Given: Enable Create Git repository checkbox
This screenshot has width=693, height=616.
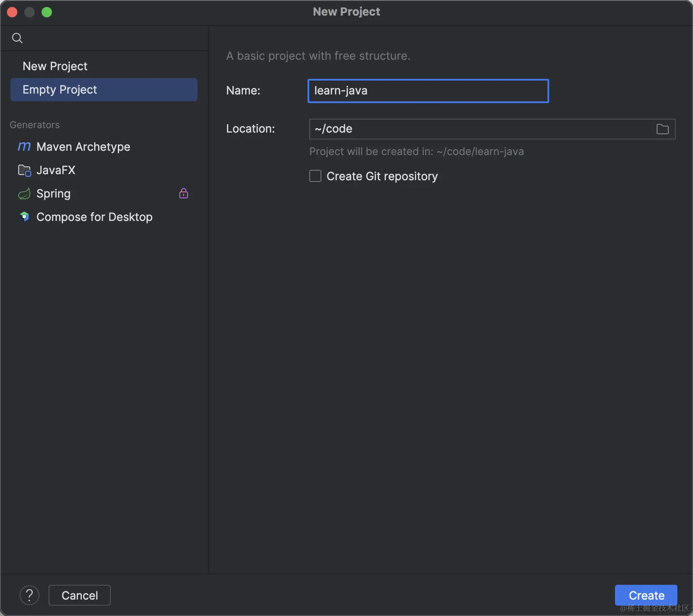Looking at the screenshot, I should coord(315,176).
